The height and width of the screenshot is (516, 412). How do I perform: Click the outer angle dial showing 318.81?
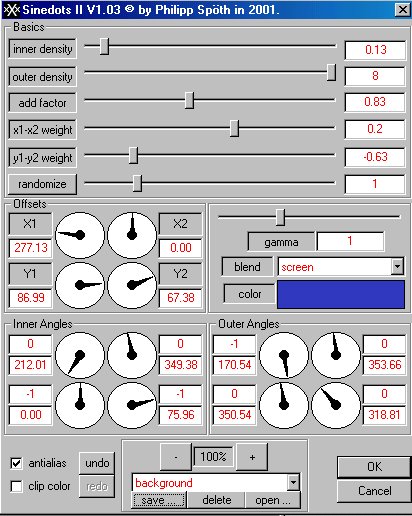(336, 405)
